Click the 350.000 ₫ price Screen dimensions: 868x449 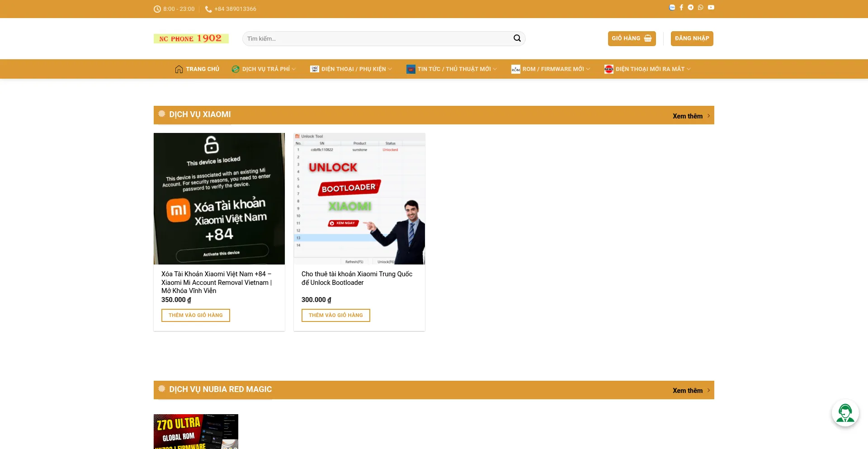pos(176,300)
